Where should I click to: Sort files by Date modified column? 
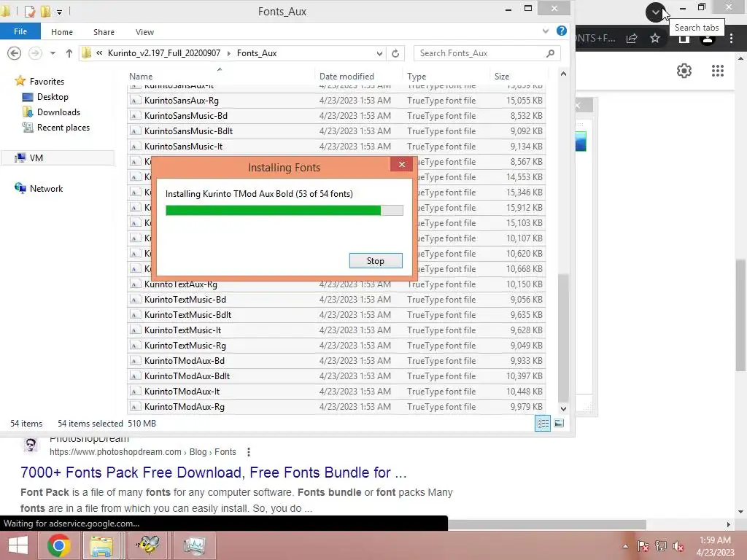click(x=347, y=76)
